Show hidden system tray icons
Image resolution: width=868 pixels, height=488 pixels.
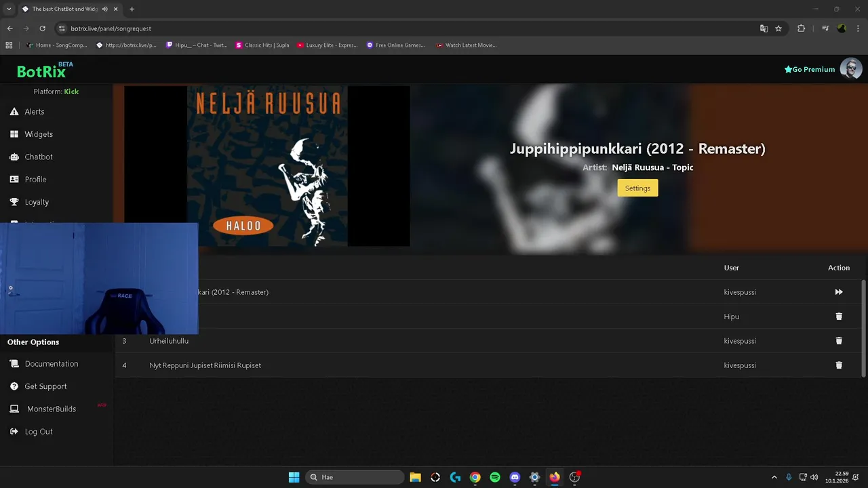[774, 477]
